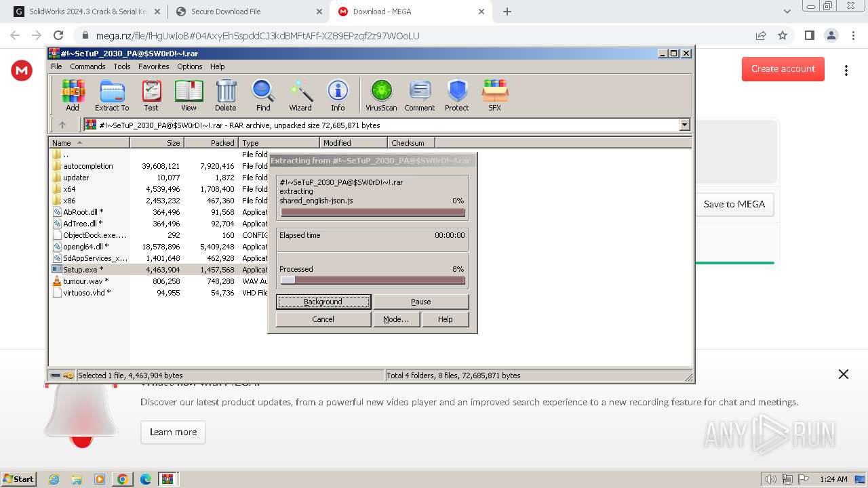This screenshot has height=488, width=868.
Task: Open the Wizard wand icon
Action: (x=300, y=95)
